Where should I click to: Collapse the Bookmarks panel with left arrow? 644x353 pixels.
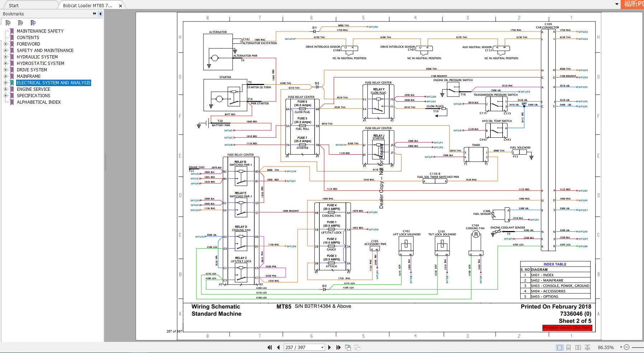100,14
